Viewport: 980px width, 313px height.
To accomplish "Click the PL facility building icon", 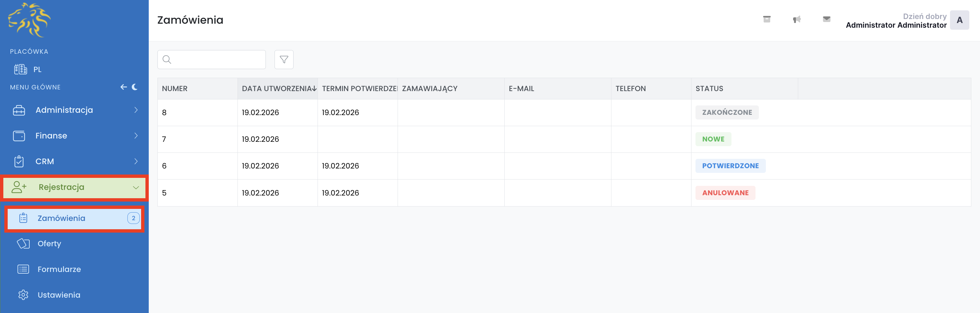I will click(21, 69).
